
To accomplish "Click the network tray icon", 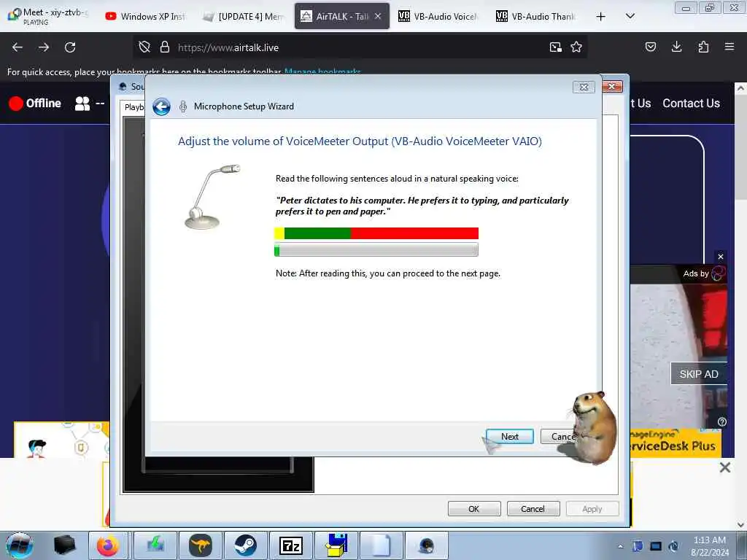I will click(x=656, y=546).
